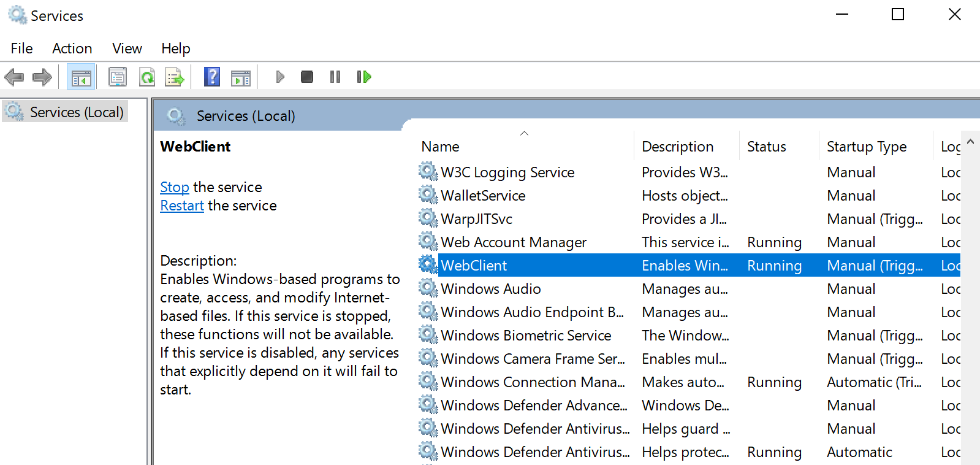Sort services by Name column header
Screen dimensions: 980x465
440,147
